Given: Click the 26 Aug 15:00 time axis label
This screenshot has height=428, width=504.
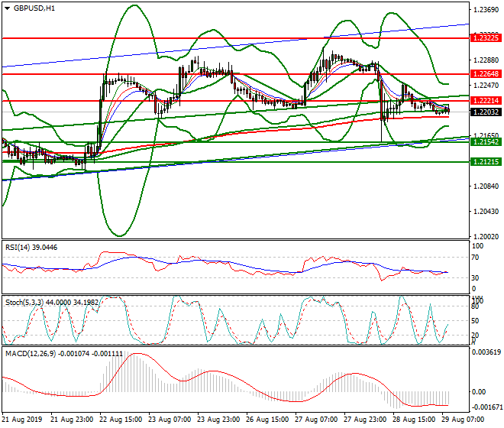Looking at the screenshot, I should (x=267, y=420).
